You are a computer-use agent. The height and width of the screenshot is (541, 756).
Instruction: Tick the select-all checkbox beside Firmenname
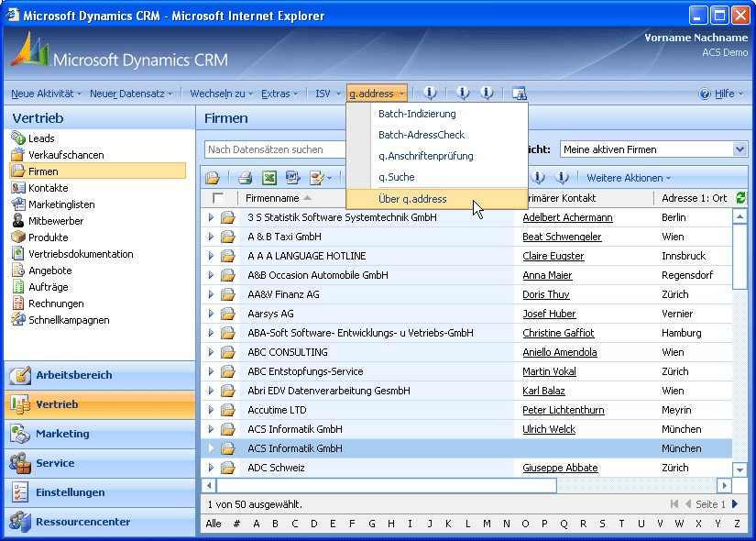click(218, 198)
